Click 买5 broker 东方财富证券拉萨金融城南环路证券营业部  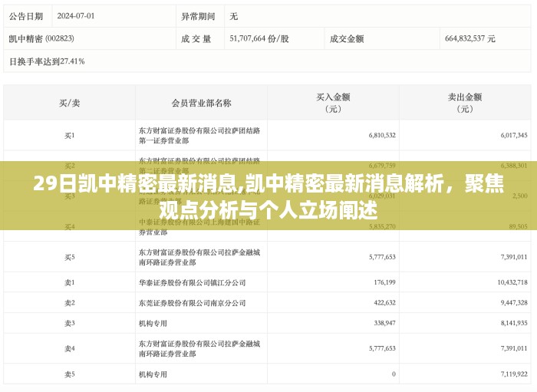point(201,257)
